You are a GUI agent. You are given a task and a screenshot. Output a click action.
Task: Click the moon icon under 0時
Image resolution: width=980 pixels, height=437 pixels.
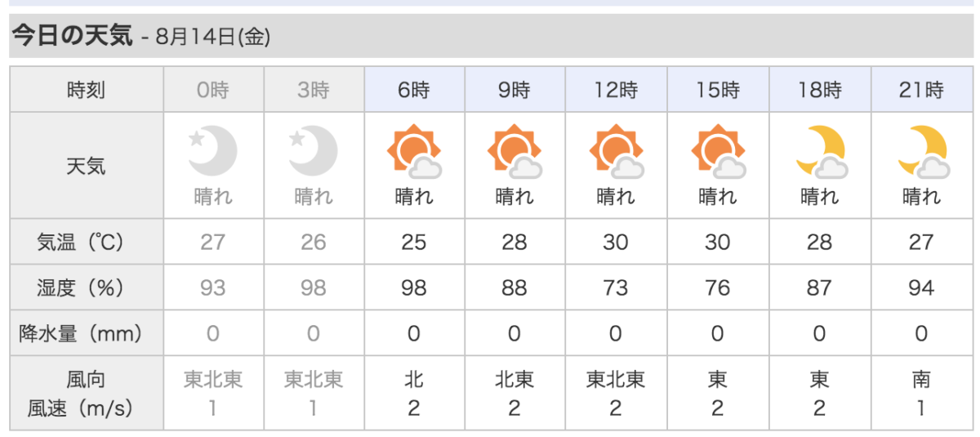[212, 152]
